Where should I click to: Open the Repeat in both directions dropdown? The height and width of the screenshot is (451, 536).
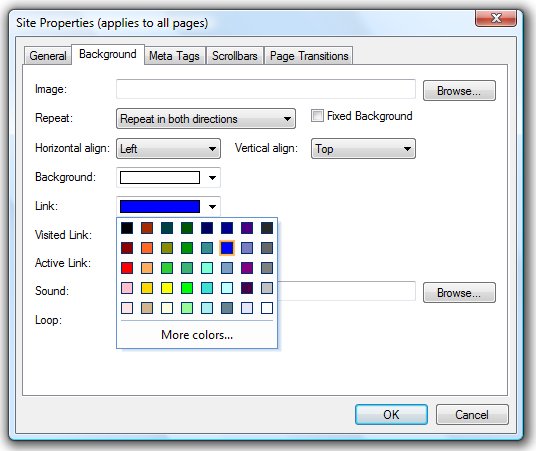(x=206, y=119)
